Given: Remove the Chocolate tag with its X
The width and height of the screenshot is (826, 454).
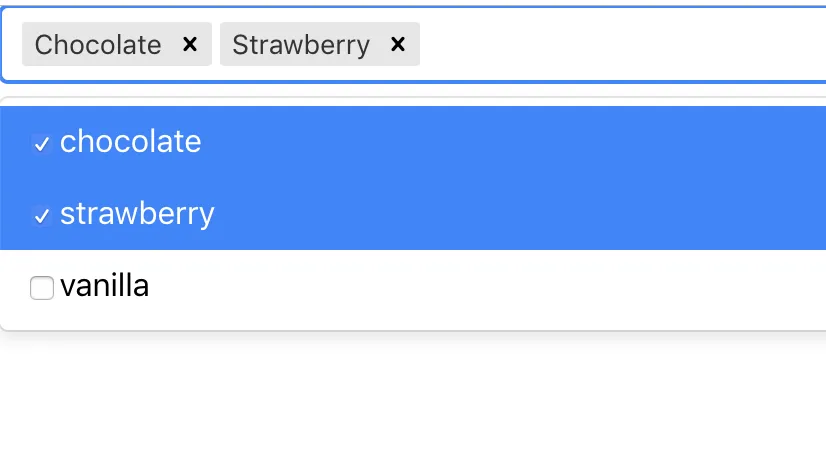Looking at the screenshot, I should 190,44.
